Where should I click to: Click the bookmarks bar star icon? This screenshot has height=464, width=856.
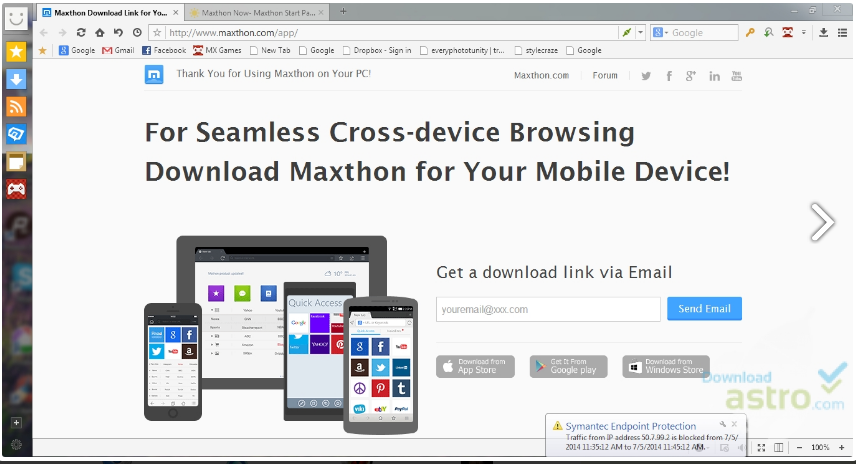43,50
